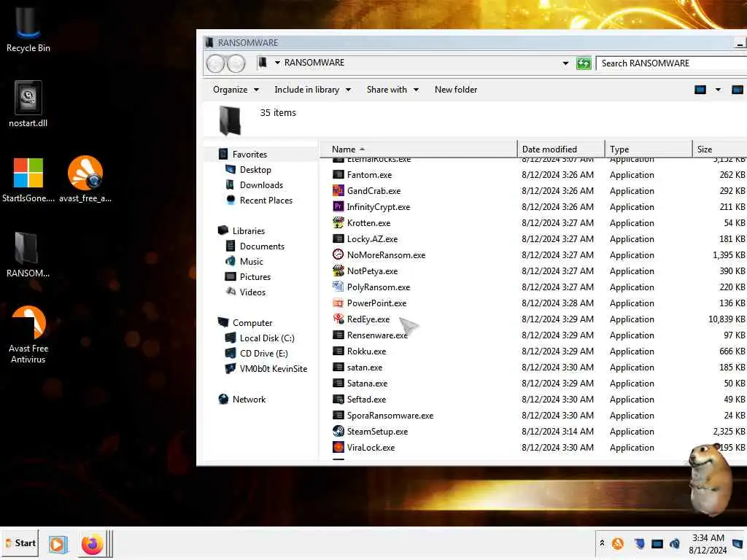
Task: Select the InfinityCrypt.exe file icon
Action: (x=338, y=206)
